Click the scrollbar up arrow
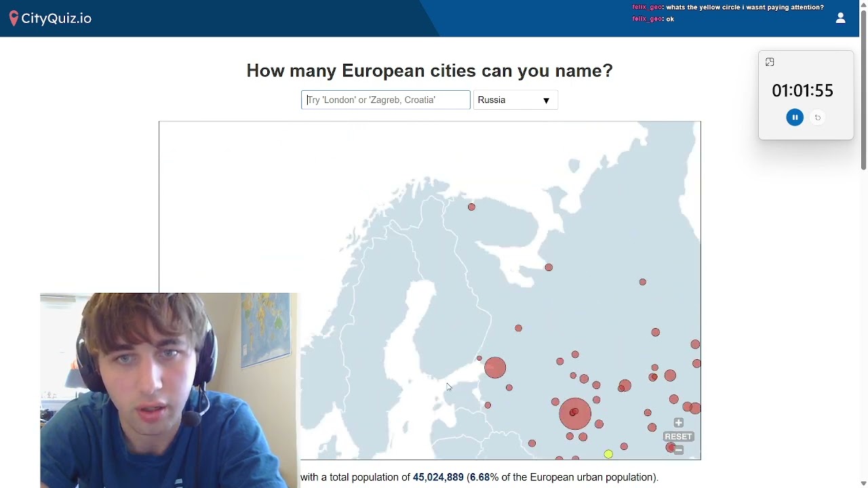 pyautogui.click(x=863, y=5)
